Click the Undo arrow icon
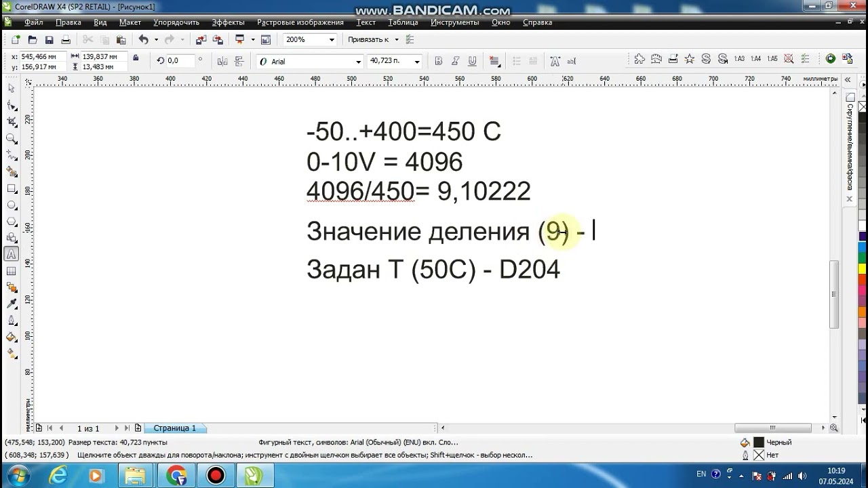 (143, 40)
